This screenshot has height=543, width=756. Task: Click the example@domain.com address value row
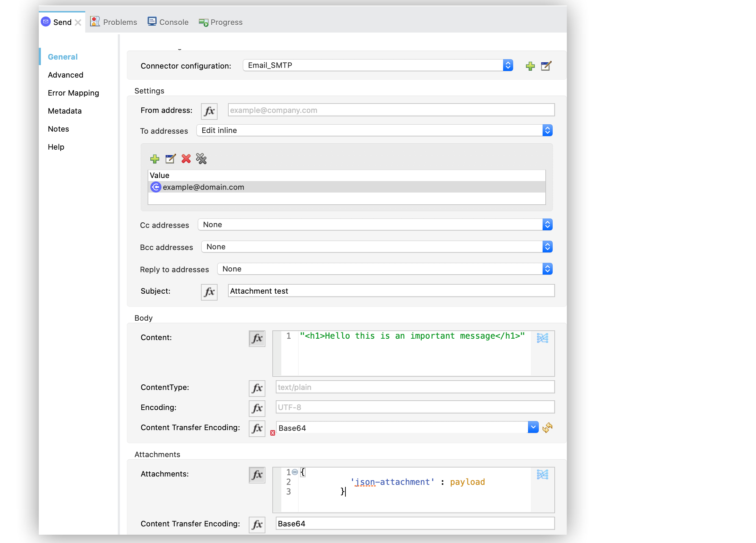pos(346,186)
